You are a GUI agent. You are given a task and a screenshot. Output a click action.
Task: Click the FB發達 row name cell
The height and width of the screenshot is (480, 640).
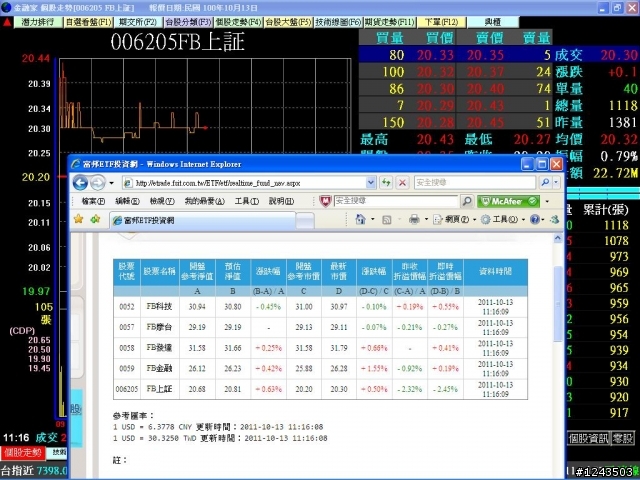159,348
